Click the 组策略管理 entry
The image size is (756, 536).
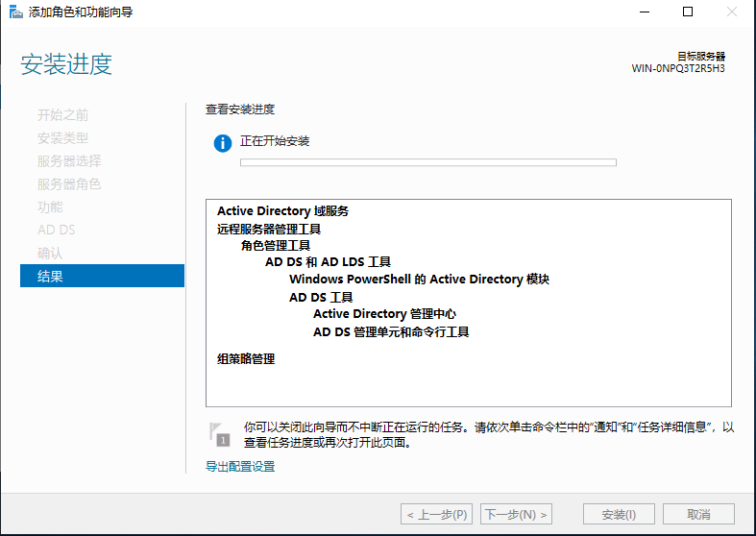[x=246, y=359]
